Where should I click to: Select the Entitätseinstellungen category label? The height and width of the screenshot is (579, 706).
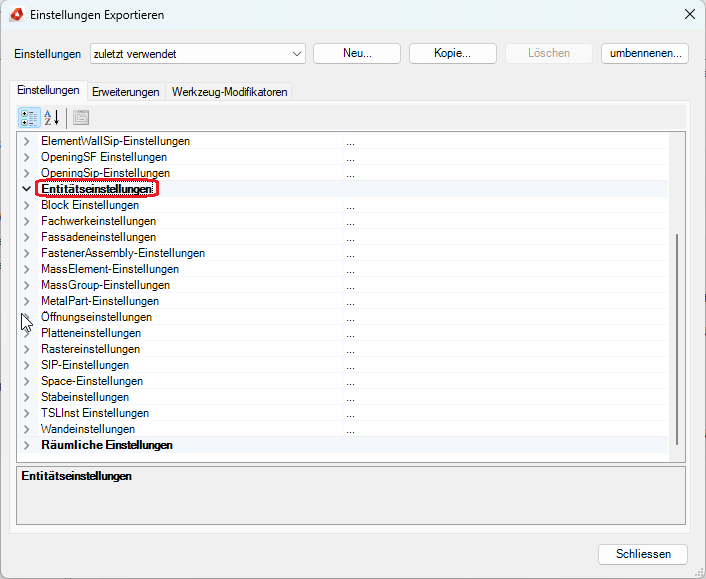97,189
